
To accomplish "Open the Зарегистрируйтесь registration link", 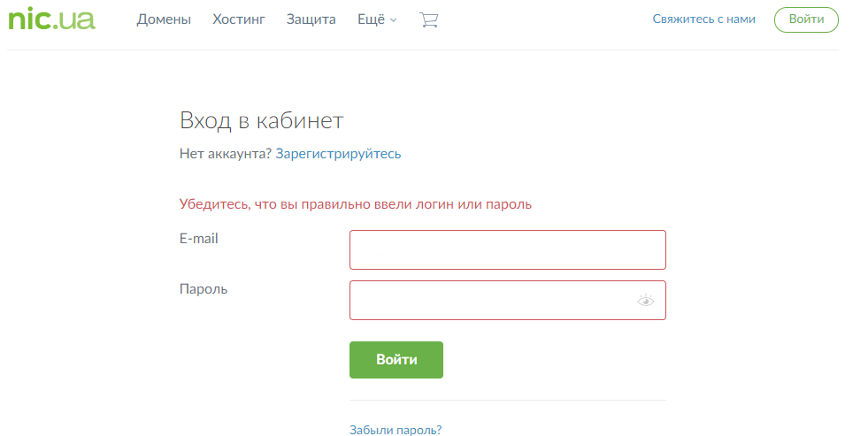I will coord(338,154).
